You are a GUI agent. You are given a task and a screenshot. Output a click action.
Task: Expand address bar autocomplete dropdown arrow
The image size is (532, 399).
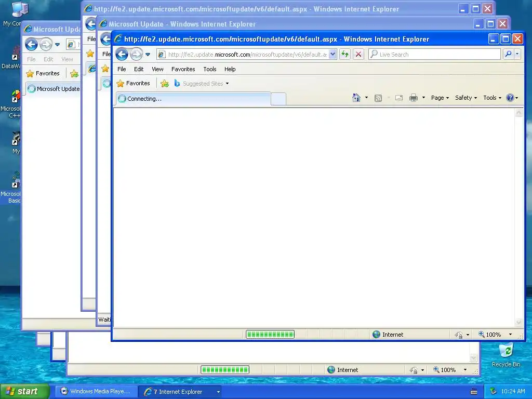[332, 54]
